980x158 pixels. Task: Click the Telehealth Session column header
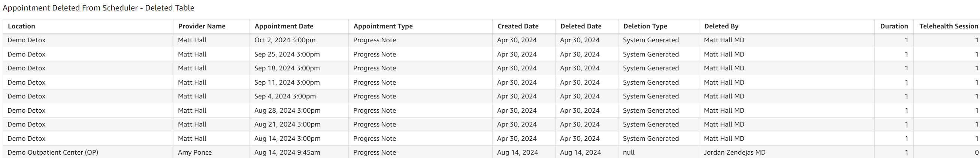coord(948,26)
